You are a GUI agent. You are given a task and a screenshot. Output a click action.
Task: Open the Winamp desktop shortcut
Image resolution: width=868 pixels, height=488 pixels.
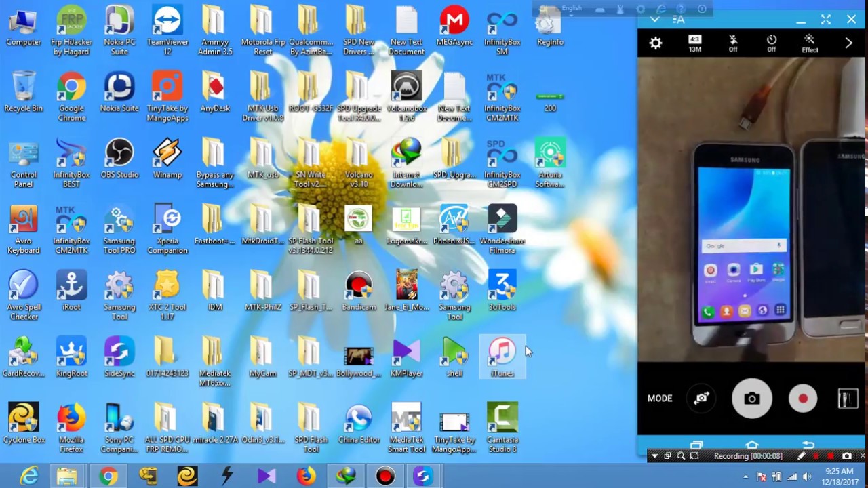point(167,159)
